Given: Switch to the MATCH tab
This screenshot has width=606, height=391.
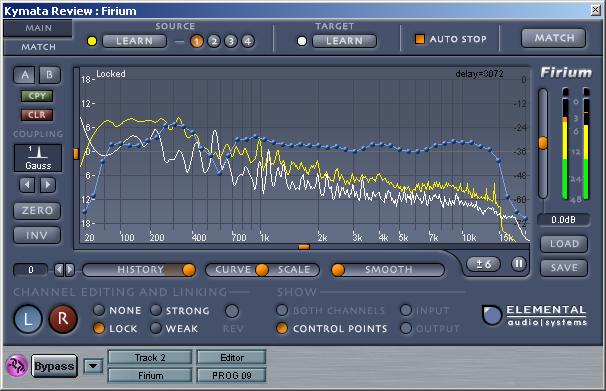Looking at the screenshot, I should point(38,47).
